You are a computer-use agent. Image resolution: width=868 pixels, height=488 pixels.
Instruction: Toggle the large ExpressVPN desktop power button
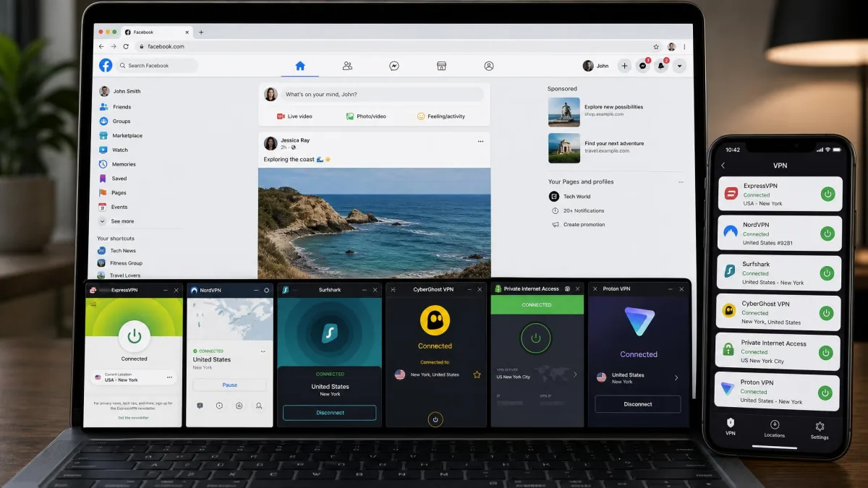[x=134, y=336]
